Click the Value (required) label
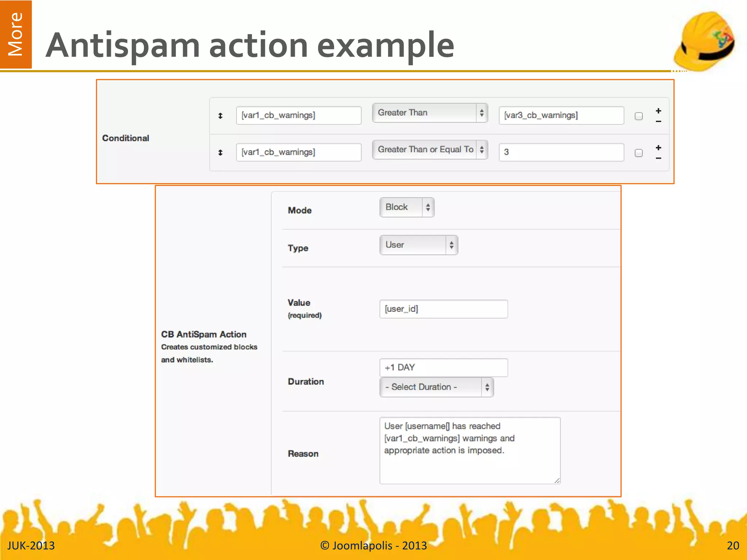747x560 pixels. click(305, 308)
